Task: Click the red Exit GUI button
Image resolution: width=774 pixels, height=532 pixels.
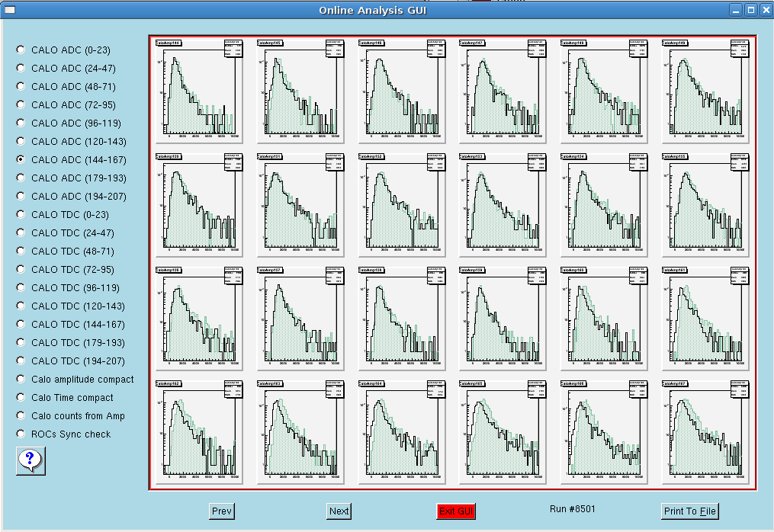Action: coord(456,511)
